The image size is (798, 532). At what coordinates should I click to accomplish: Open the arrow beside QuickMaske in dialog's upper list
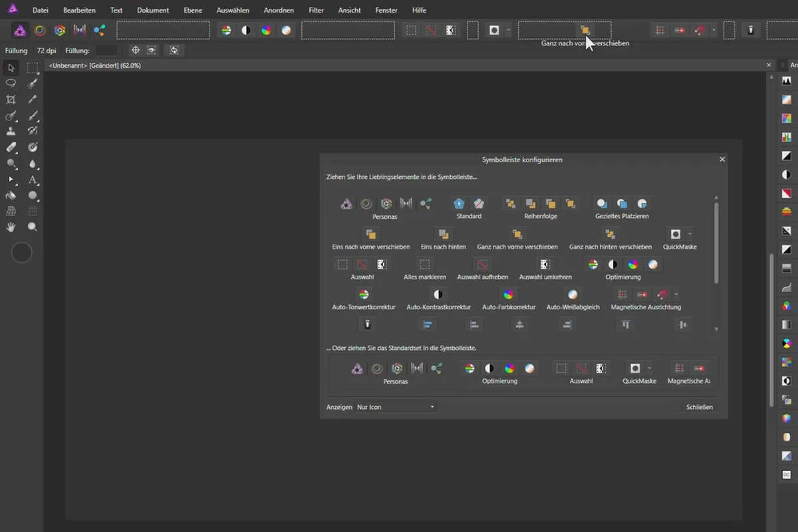click(690, 234)
